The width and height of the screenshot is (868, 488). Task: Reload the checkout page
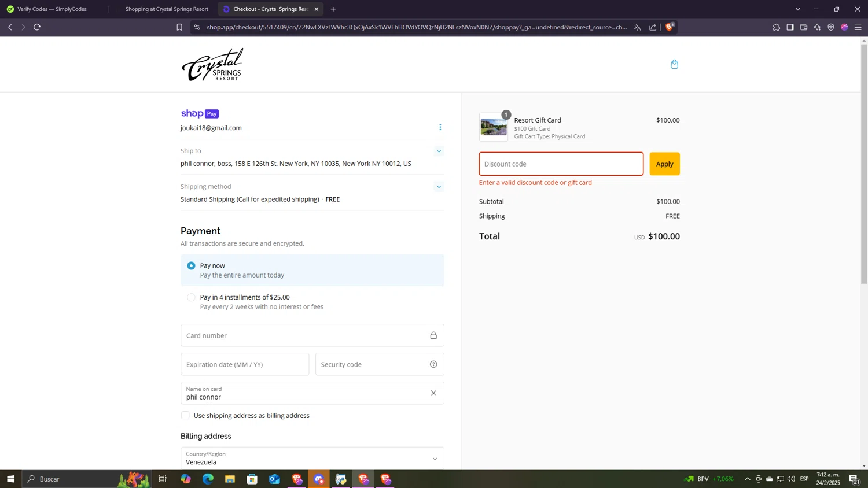[x=37, y=27]
